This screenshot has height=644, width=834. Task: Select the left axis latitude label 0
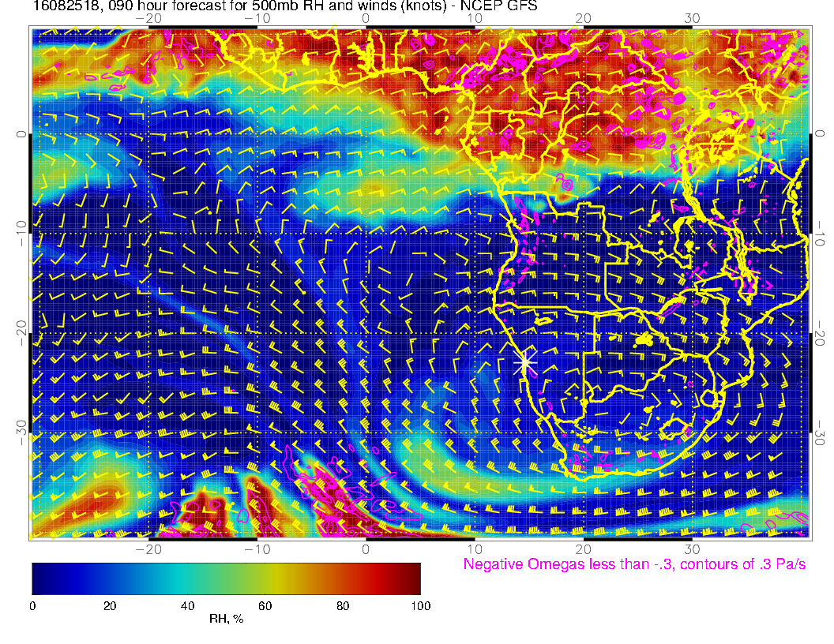point(21,134)
